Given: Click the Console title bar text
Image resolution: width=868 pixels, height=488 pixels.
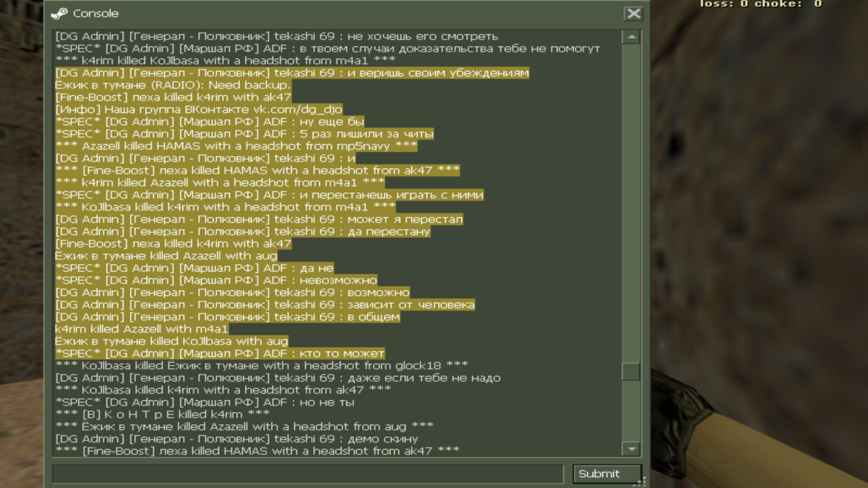Looking at the screenshot, I should 96,14.
